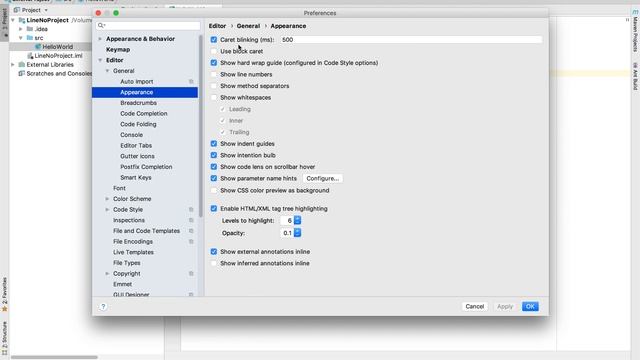Select Keymap in settings tree

[118, 49]
